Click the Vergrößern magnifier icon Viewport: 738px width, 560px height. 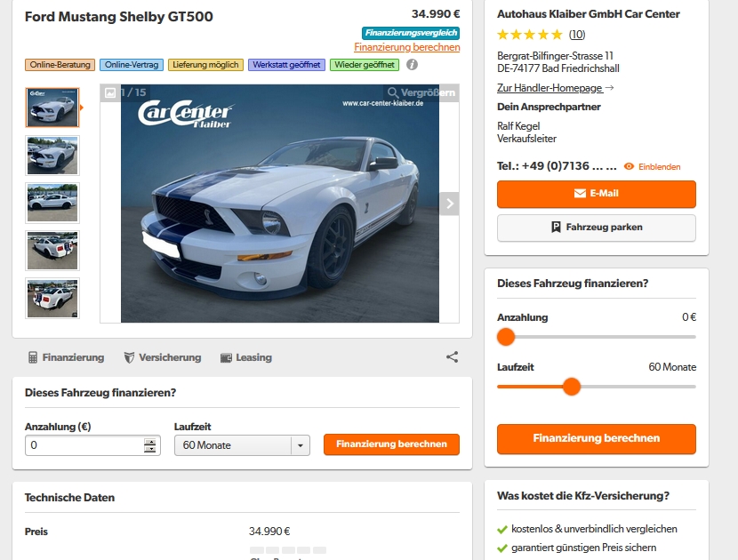pos(393,92)
